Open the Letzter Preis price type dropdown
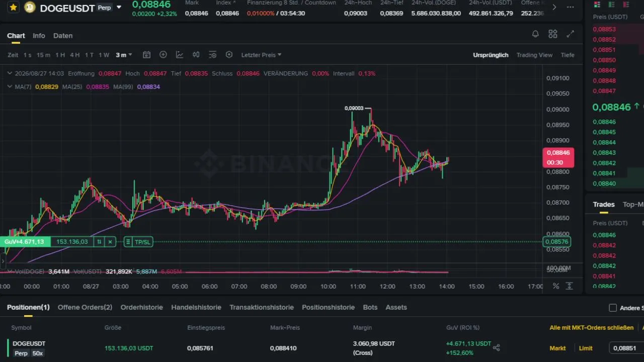 tap(261, 55)
